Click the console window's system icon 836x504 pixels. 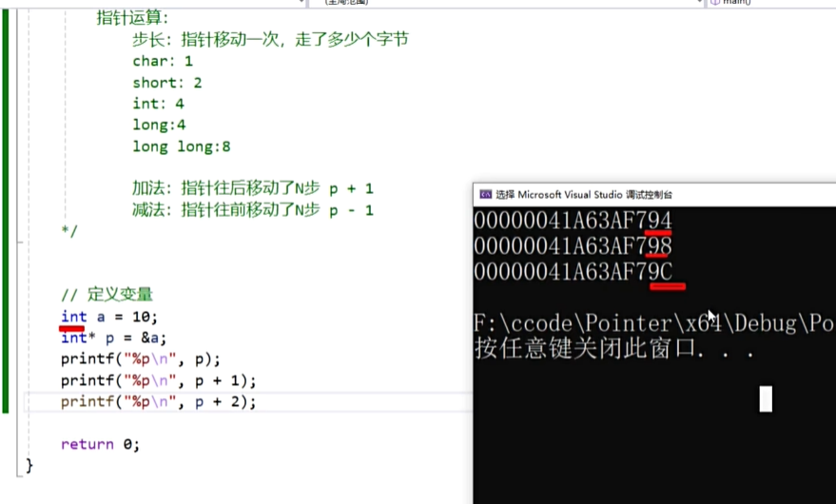[485, 195]
